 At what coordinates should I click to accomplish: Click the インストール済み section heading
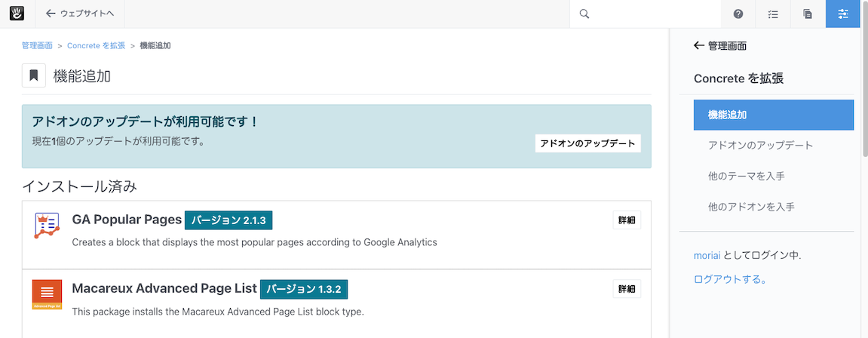point(80,186)
